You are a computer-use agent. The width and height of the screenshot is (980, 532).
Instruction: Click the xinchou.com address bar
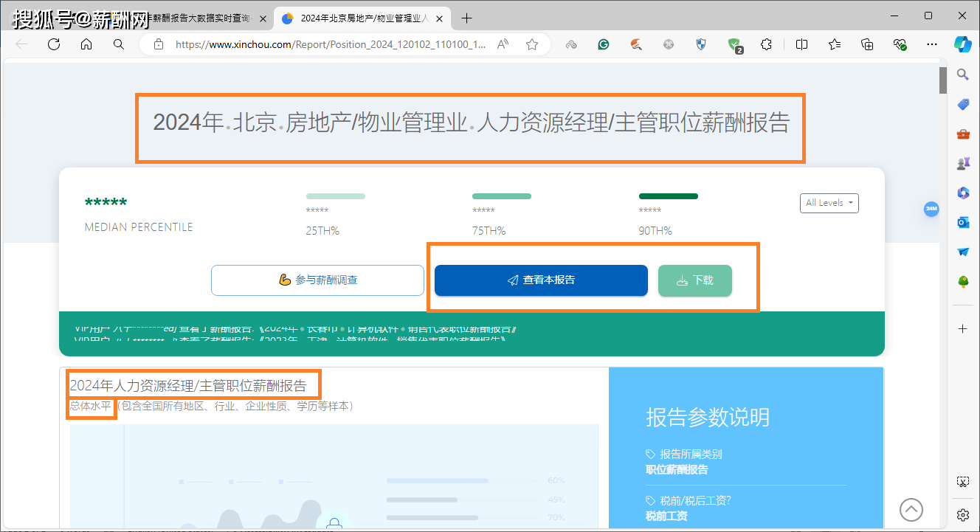pyautogui.click(x=331, y=44)
